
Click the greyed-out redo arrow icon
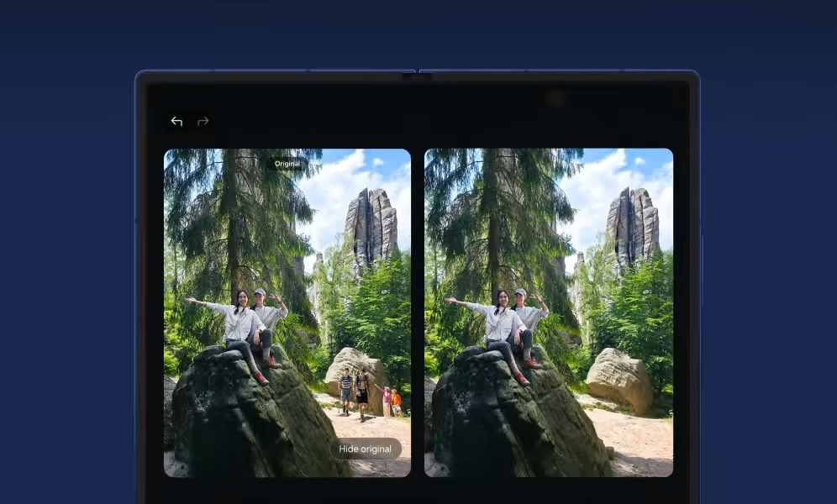pyautogui.click(x=203, y=122)
